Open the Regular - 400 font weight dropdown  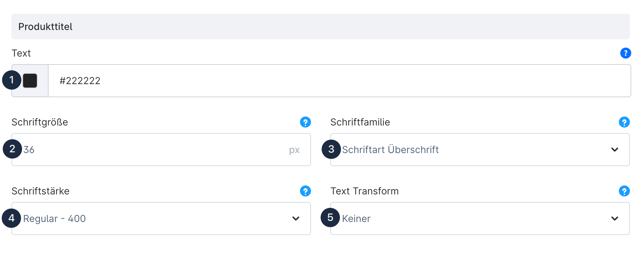pyautogui.click(x=155, y=219)
